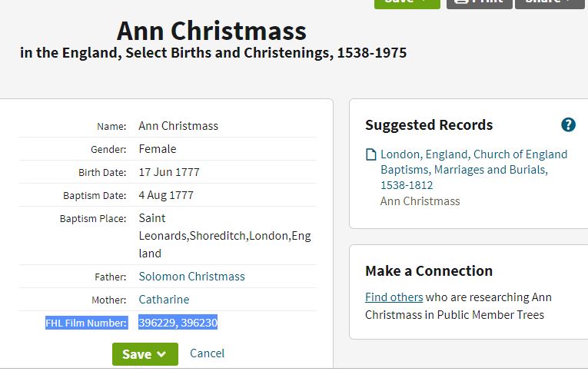Click the Find others link

[x=394, y=297]
